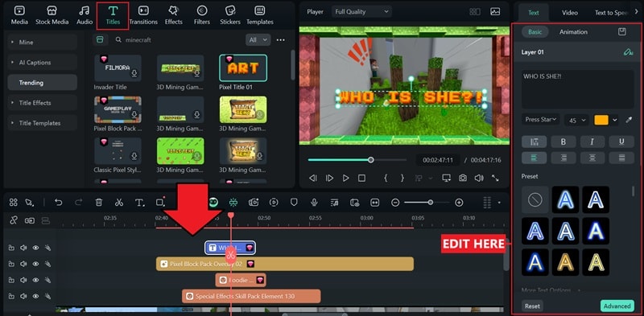Viewport: 644px width, 316px height.
Task: Switch to the Video tab in the properties panel
Action: pos(570,13)
